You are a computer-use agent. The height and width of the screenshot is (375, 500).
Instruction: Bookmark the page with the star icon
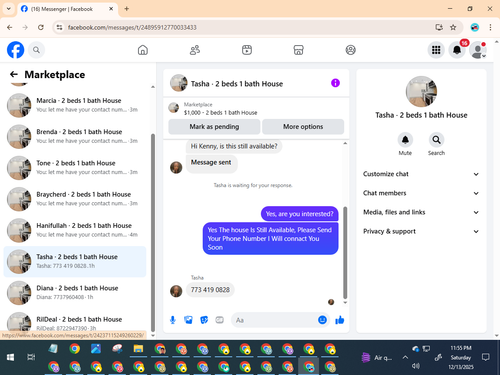(453, 27)
